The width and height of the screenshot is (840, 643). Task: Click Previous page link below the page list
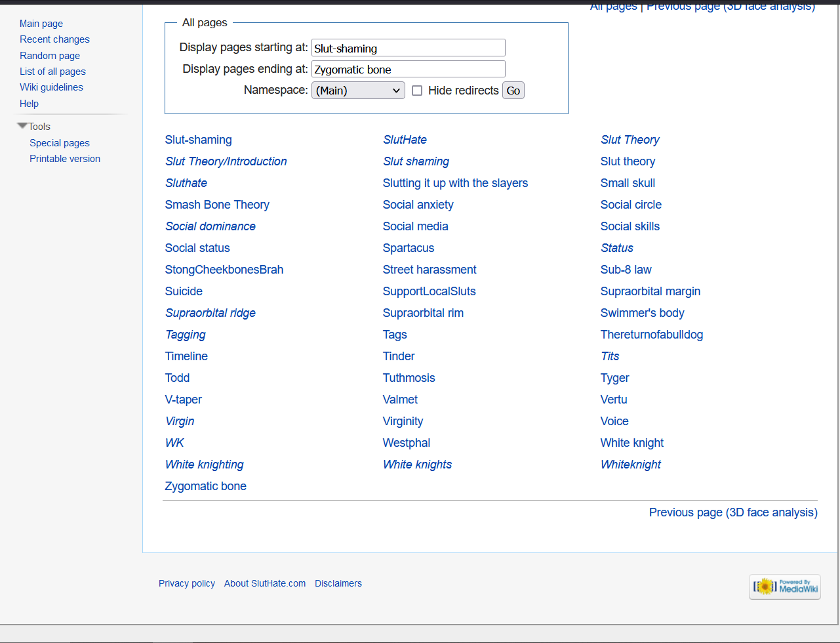click(x=733, y=512)
